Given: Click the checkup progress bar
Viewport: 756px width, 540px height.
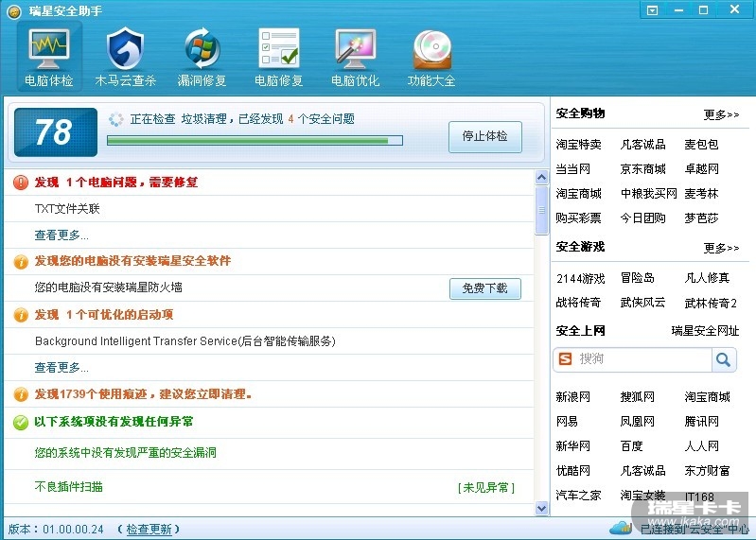Looking at the screenshot, I should (255, 140).
